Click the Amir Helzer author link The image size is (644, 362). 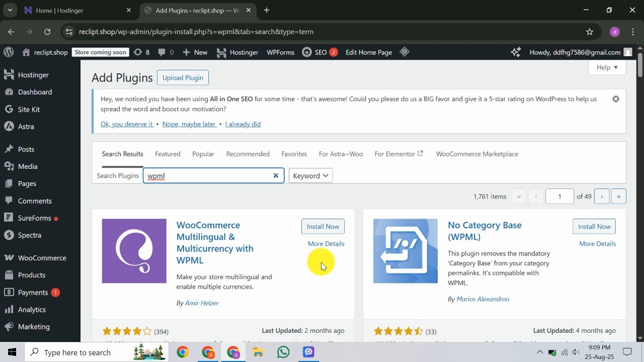202,303
